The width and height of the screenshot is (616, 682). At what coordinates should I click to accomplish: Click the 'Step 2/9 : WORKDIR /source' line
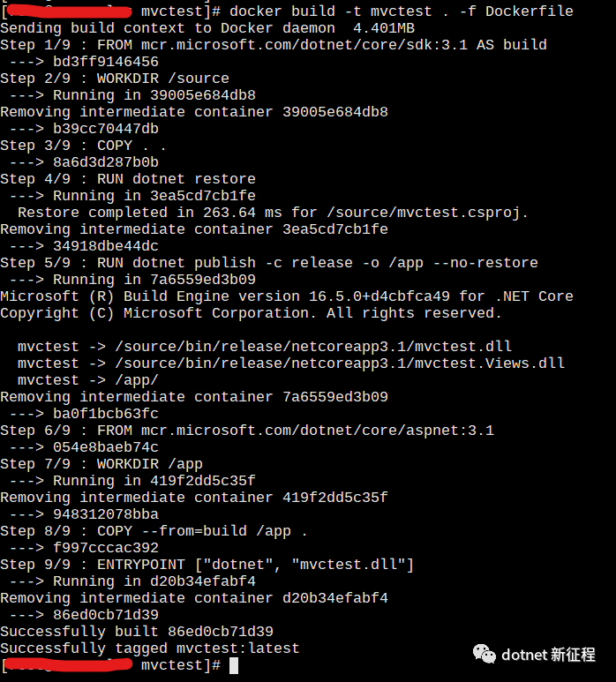pyautogui.click(x=115, y=79)
